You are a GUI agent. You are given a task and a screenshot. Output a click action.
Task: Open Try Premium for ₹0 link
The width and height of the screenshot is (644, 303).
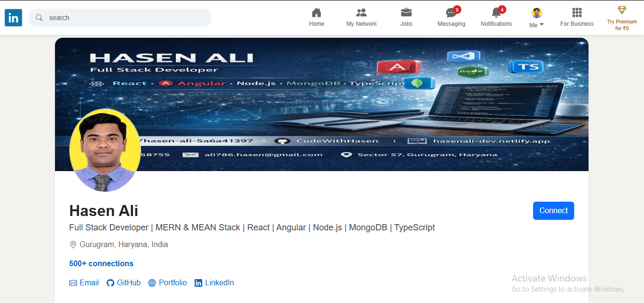coord(622,25)
